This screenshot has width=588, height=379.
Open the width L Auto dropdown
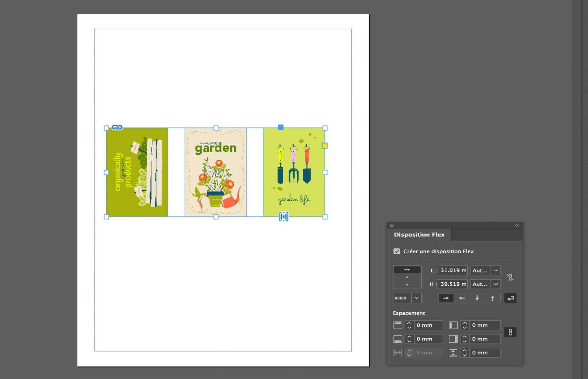[496, 270]
